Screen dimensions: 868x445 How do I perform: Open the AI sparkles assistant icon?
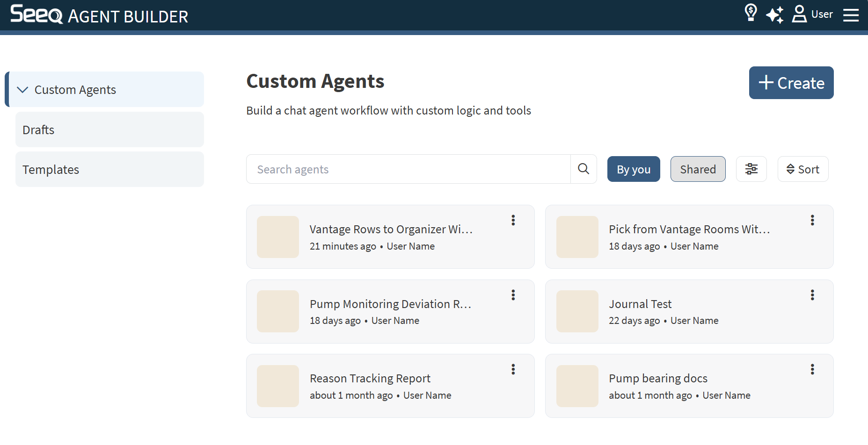[x=774, y=14]
